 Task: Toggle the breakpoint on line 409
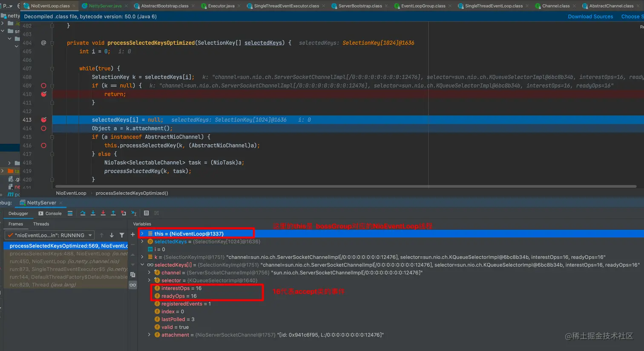click(x=43, y=86)
